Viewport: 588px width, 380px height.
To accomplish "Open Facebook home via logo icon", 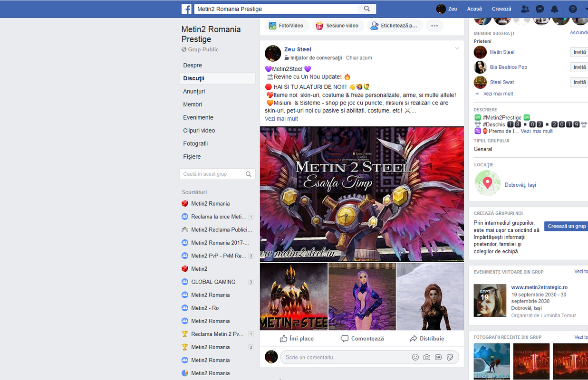I will click(x=186, y=9).
